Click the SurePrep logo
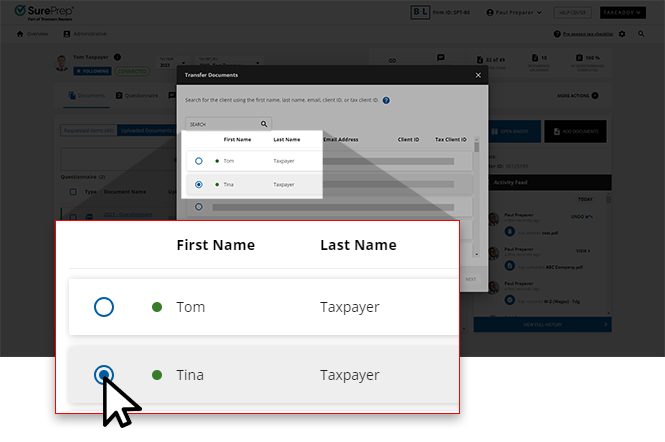Viewport: 665px width, 442px height. point(44,12)
